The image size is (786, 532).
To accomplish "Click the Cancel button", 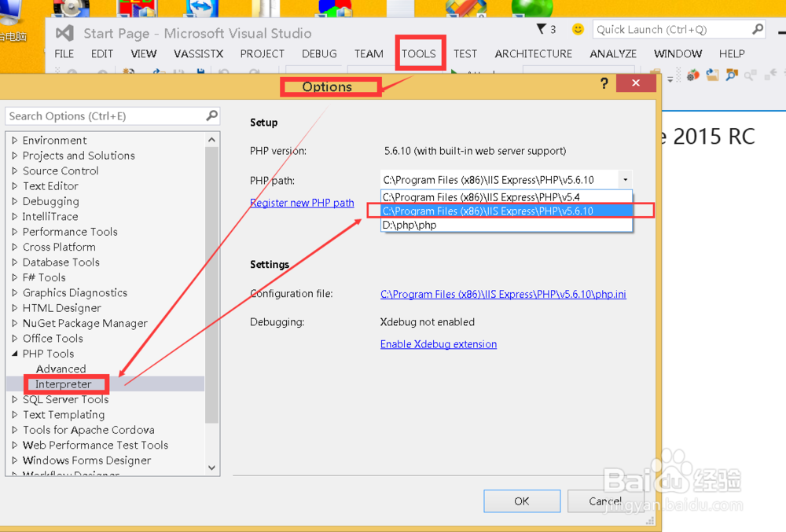I will pyautogui.click(x=605, y=501).
